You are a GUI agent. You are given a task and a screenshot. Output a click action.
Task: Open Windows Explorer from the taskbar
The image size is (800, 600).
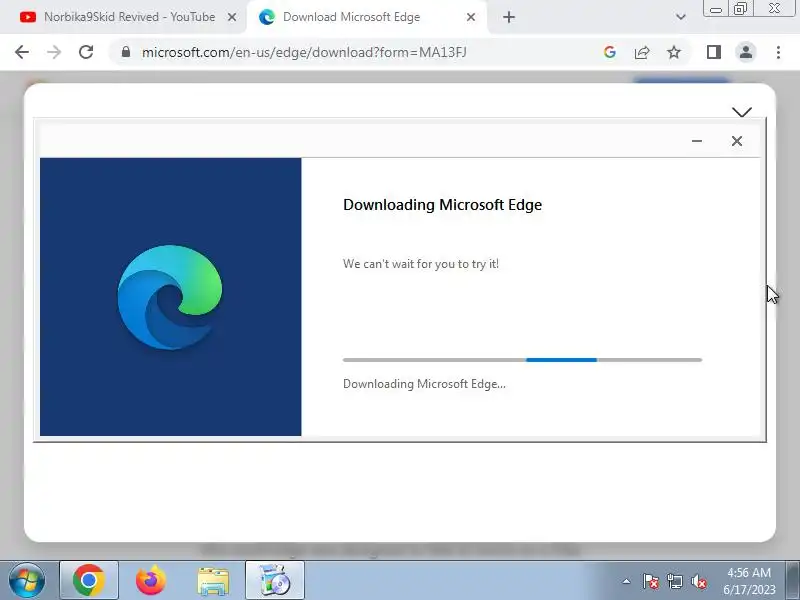point(213,581)
